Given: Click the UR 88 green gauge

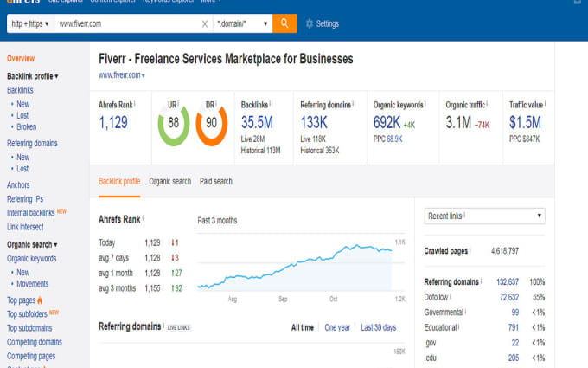Looking at the screenshot, I should (173, 126).
